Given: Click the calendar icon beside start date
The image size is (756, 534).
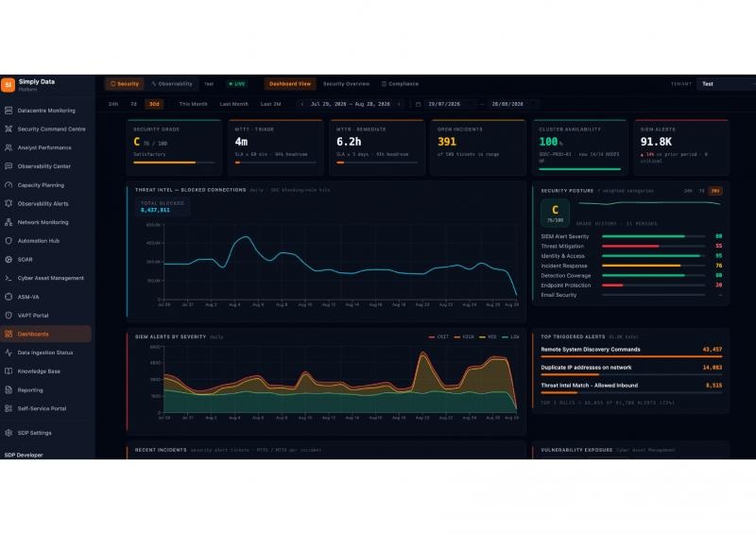Looking at the screenshot, I should [418, 104].
